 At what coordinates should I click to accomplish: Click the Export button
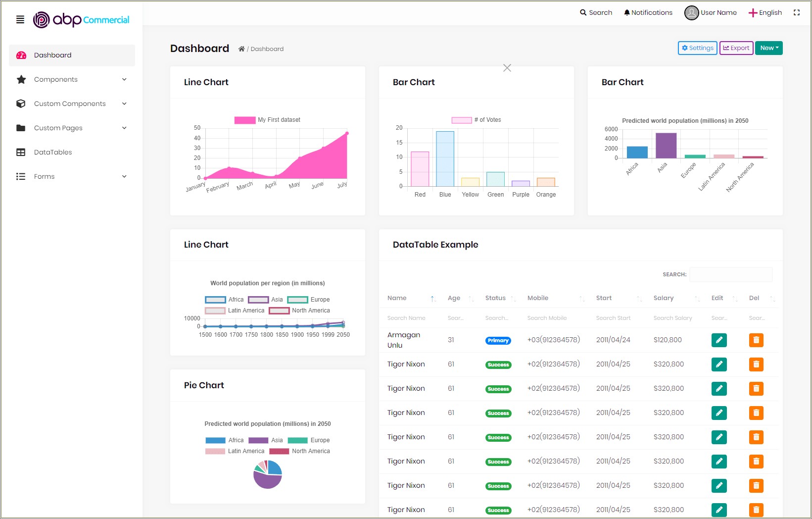(x=736, y=48)
